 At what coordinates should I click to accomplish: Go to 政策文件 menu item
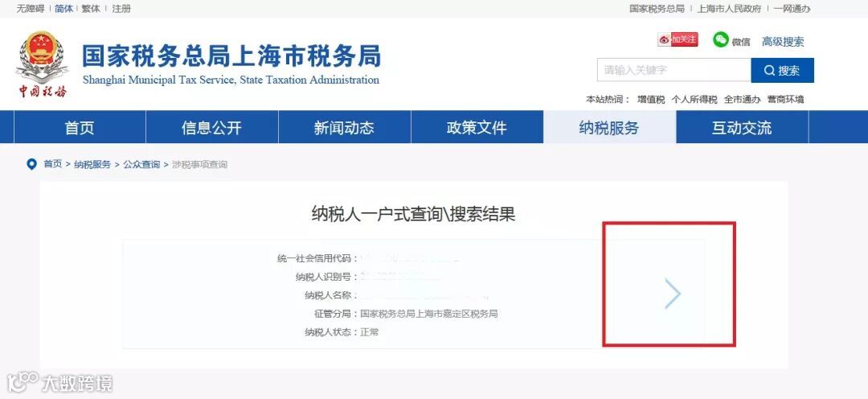click(477, 127)
